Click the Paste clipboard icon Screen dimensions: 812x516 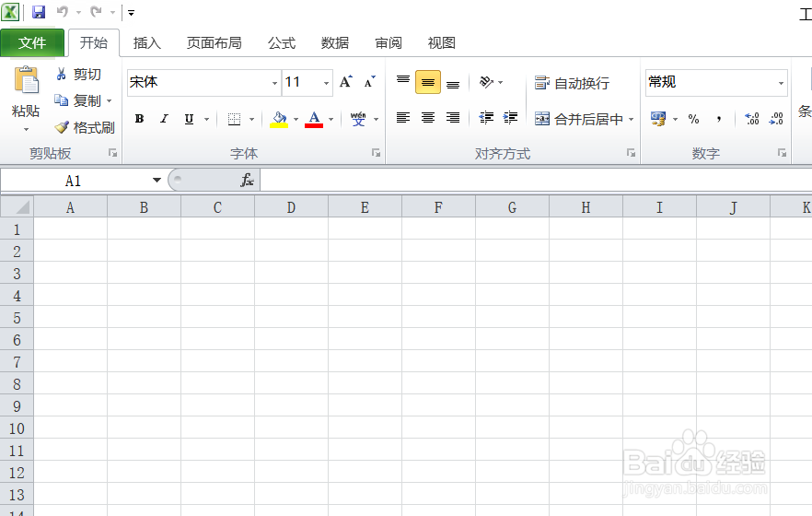(x=26, y=80)
